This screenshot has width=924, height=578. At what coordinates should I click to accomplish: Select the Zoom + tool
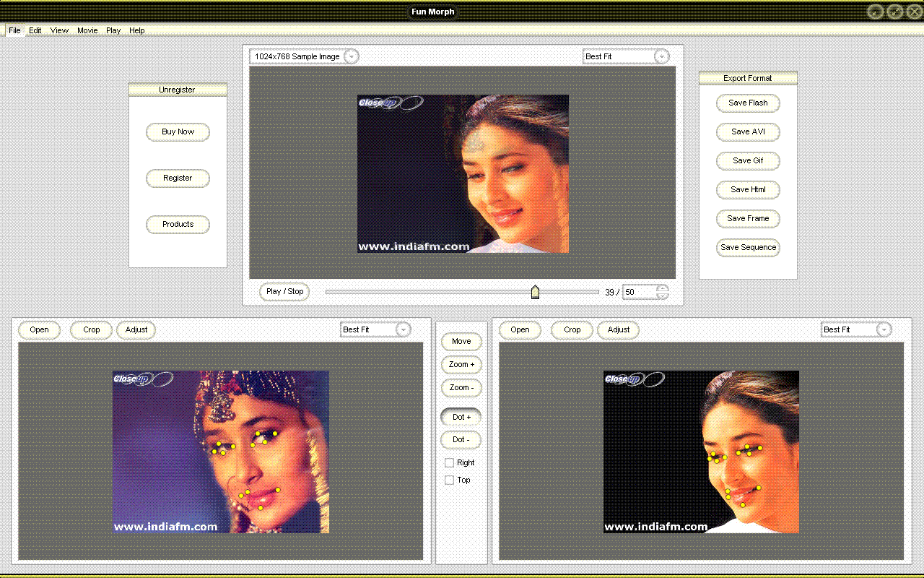coord(461,365)
